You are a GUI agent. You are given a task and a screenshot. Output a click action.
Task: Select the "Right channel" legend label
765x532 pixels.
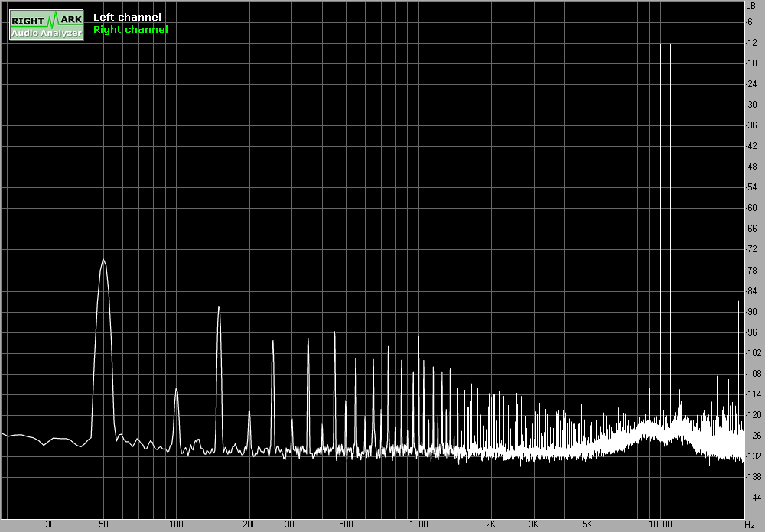click(130, 29)
